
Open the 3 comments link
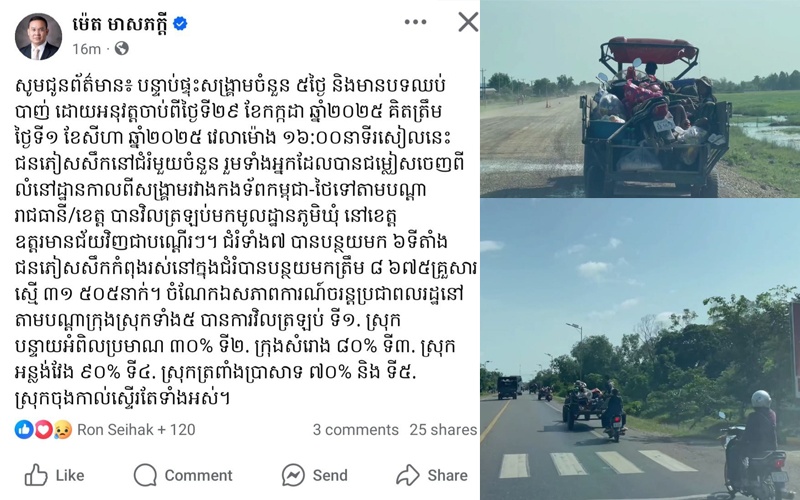[x=356, y=430]
